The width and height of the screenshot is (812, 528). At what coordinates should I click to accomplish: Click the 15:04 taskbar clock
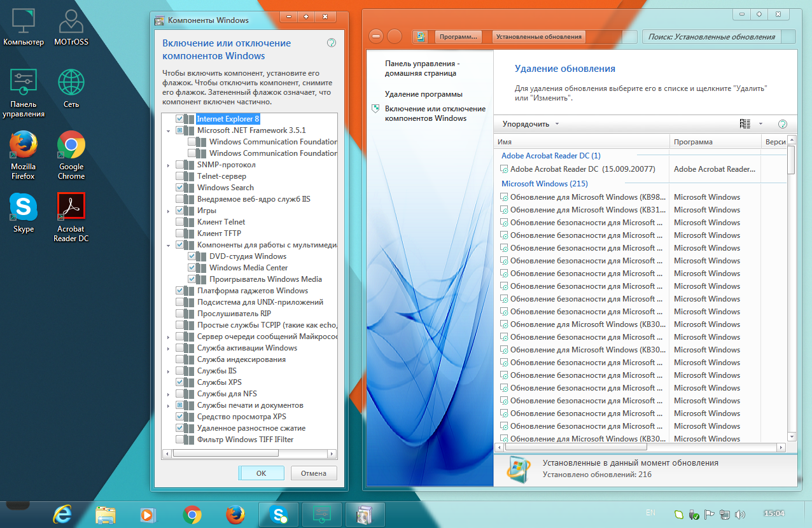point(774,512)
